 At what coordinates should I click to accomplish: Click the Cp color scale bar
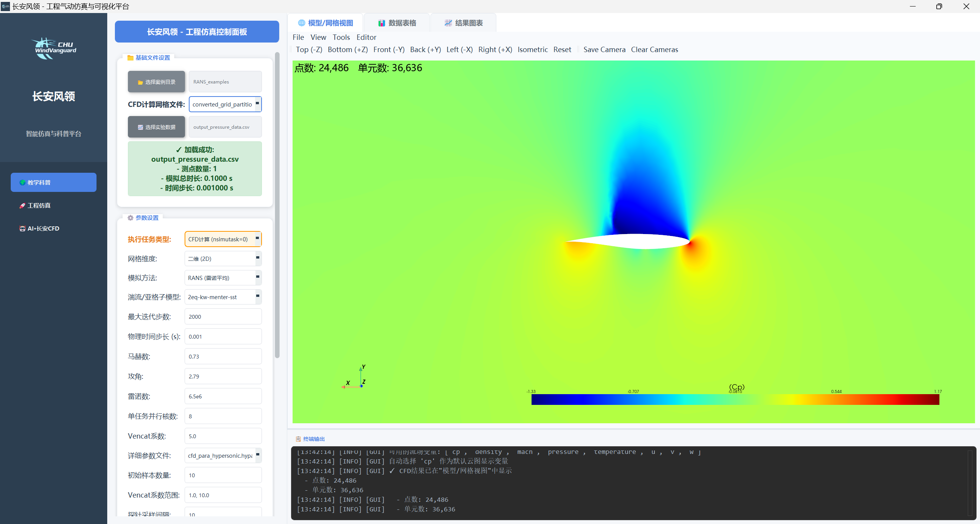click(x=735, y=400)
